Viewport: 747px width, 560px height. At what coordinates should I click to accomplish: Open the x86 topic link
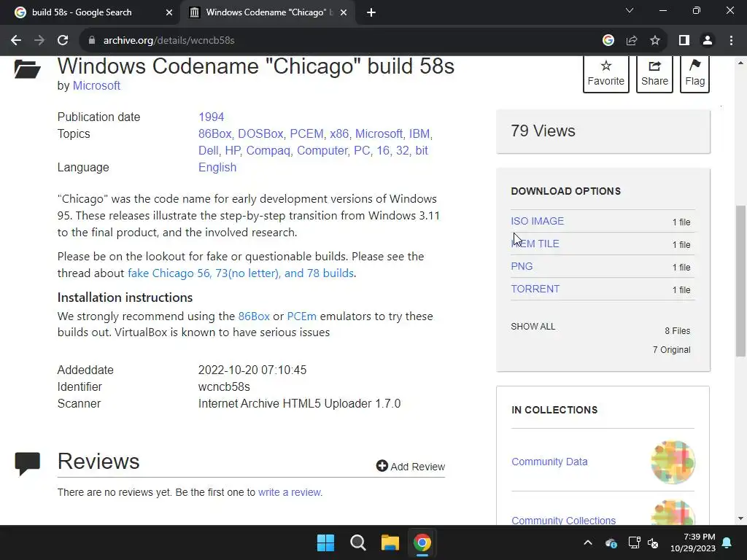click(x=339, y=134)
